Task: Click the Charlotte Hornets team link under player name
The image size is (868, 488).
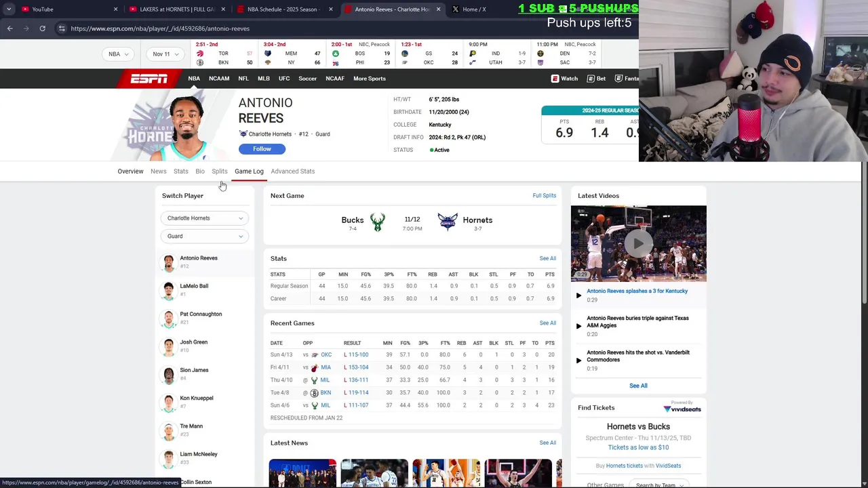Action: pyautogui.click(x=270, y=134)
